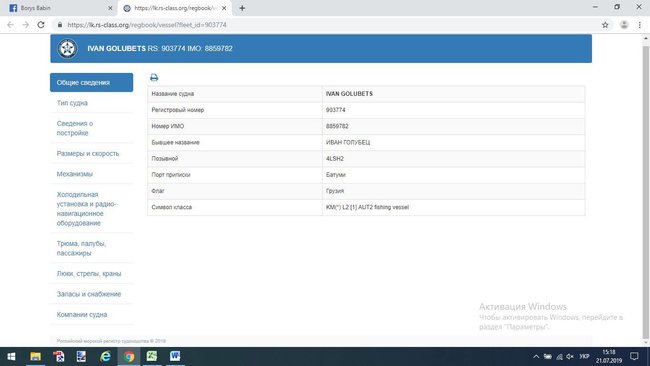Viewport: 650px width, 366px height.
Task: Click the IVAN GOLUBETS header title
Action: pos(116,48)
